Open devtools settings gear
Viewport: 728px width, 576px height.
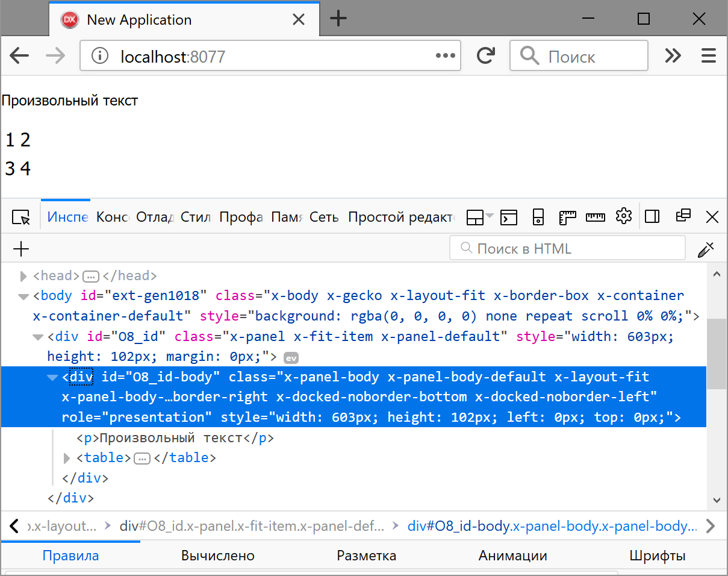[x=624, y=216]
